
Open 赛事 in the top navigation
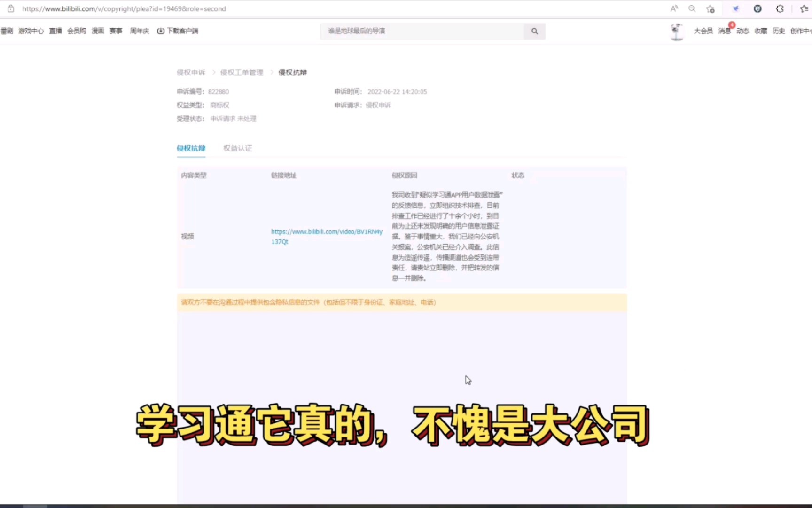click(116, 31)
